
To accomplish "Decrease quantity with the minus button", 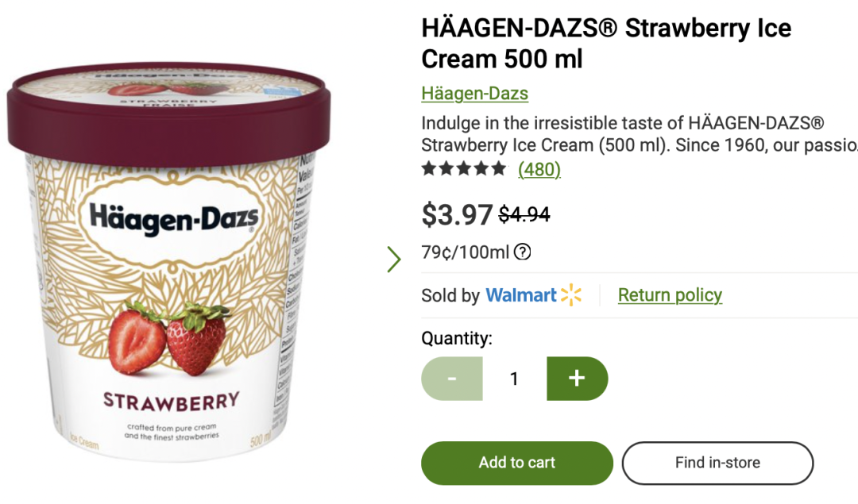I will (x=452, y=379).
